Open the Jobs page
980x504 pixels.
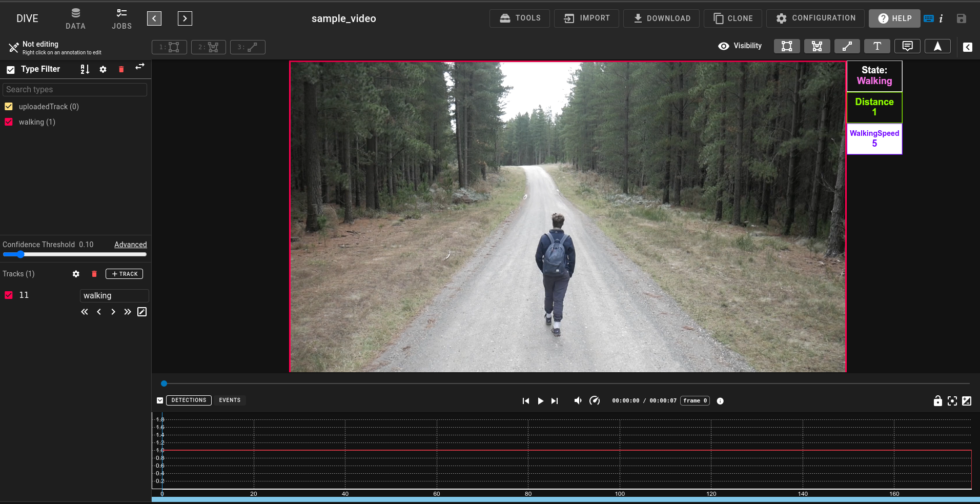click(x=122, y=19)
